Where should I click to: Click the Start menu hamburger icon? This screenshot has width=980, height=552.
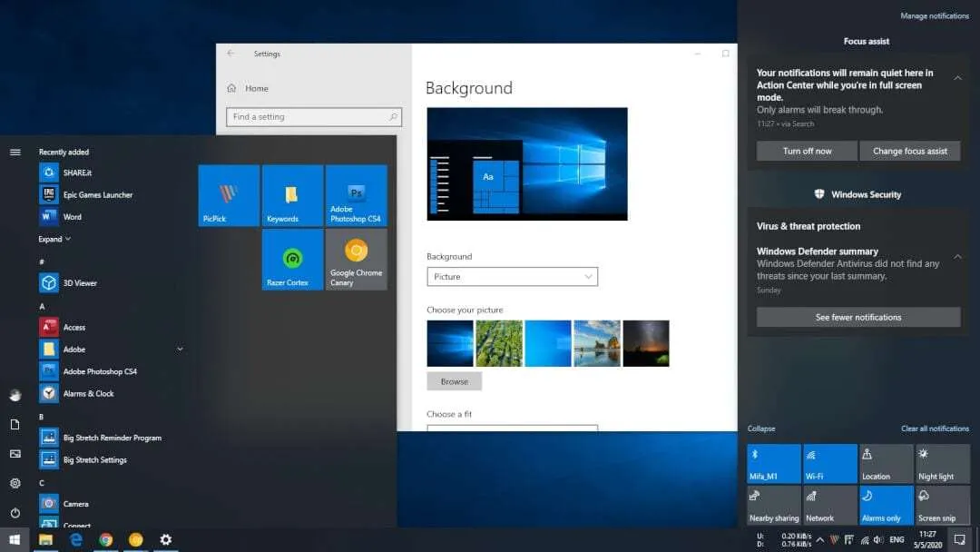pos(15,152)
